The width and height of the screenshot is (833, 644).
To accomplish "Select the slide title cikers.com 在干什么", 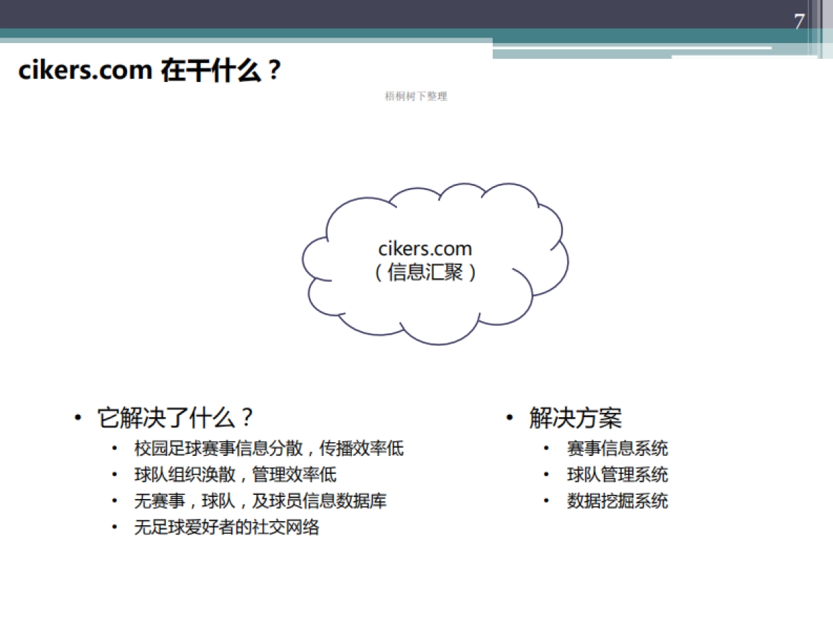I will (x=148, y=69).
